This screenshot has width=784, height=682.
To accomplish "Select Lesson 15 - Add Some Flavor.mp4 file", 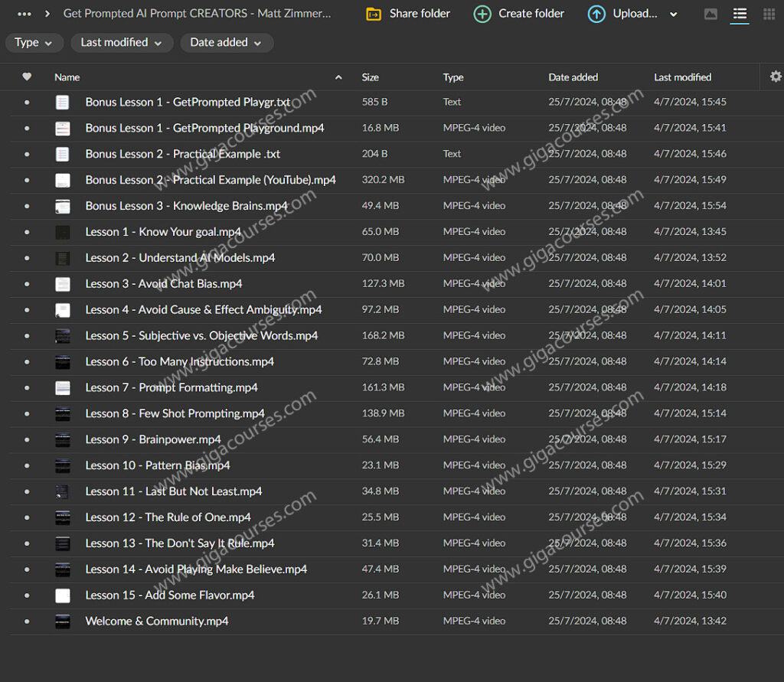I will tap(169, 596).
